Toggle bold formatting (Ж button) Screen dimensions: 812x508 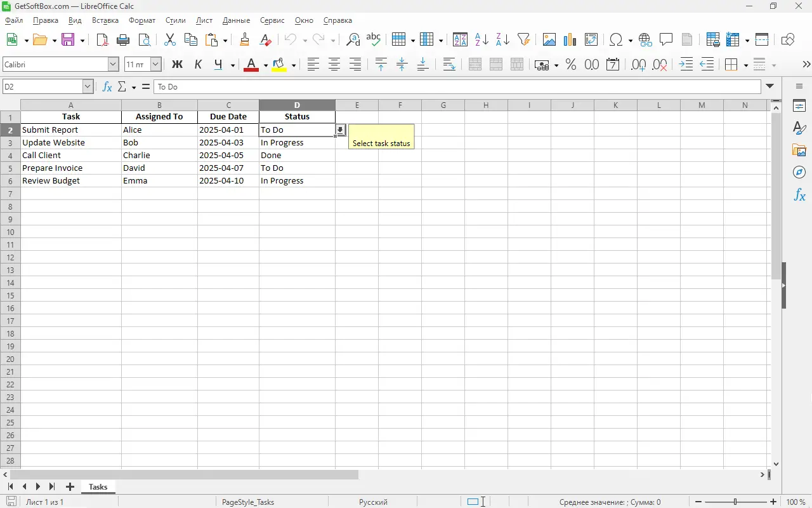click(177, 65)
